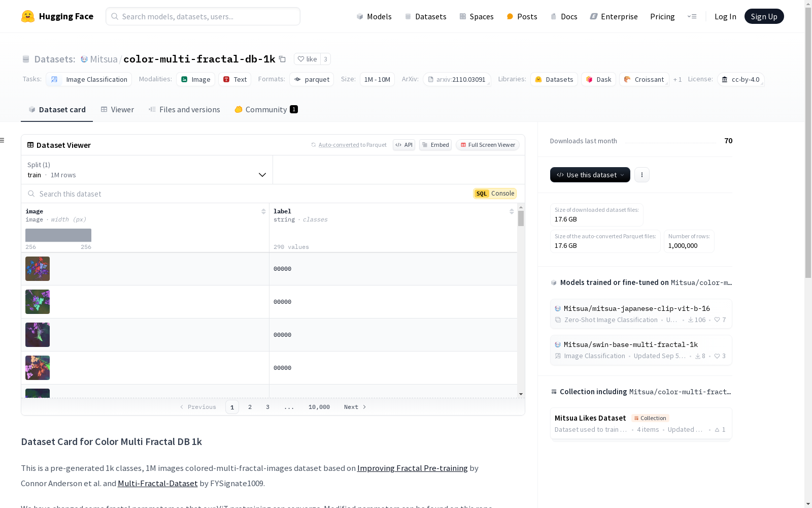The width and height of the screenshot is (812, 508).
Task: Click the Log In link
Action: [x=725, y=16]
